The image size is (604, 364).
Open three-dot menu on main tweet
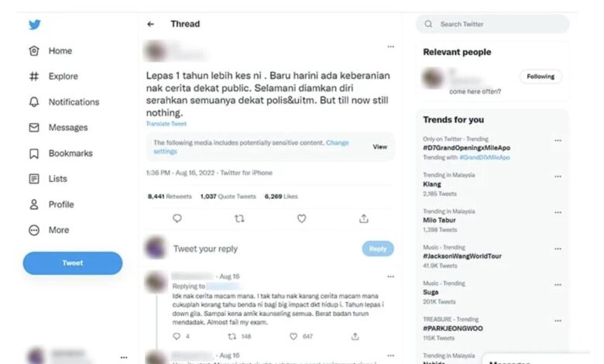(390, 46)
